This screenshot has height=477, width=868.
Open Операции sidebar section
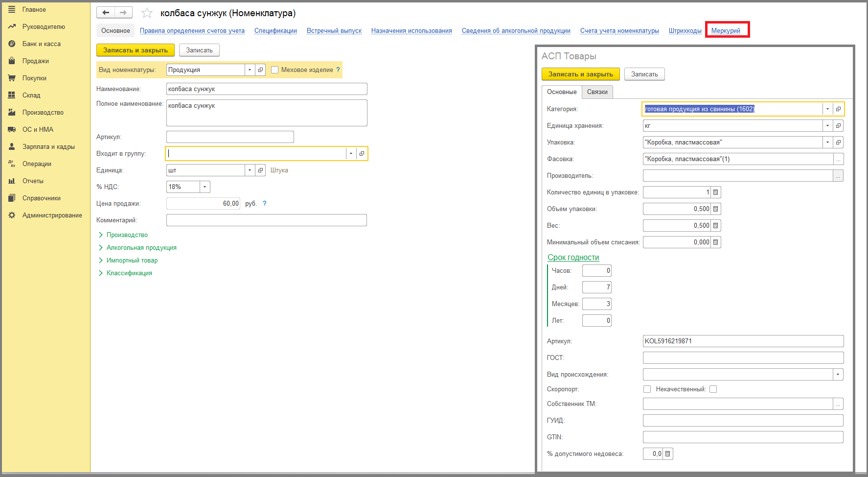[37, 164]
